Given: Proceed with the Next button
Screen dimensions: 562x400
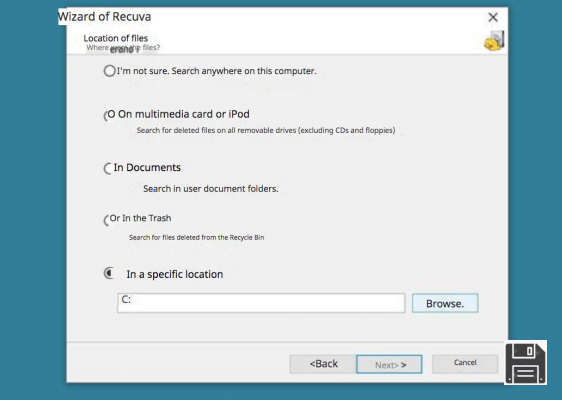Looking at the screenshot, I should tap(389, 365).
